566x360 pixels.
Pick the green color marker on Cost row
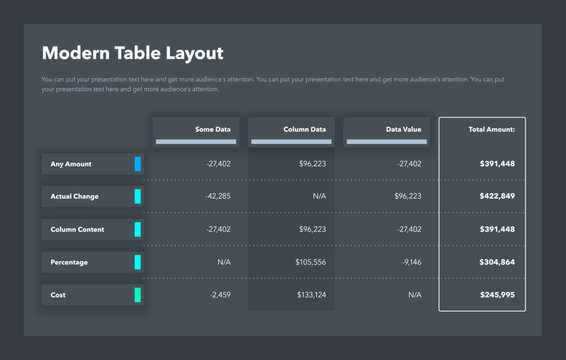pos(138,295)
